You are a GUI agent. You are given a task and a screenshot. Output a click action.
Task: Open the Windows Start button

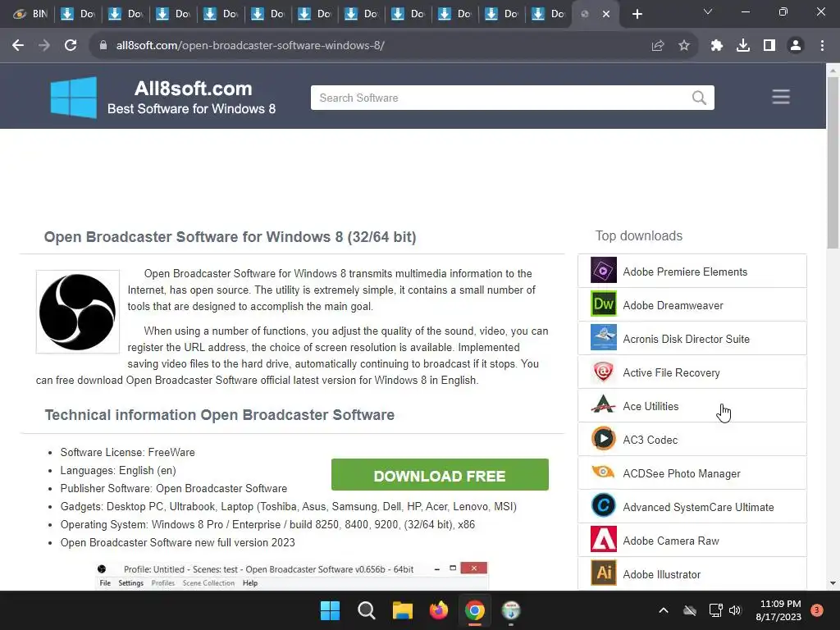[330, 610]
